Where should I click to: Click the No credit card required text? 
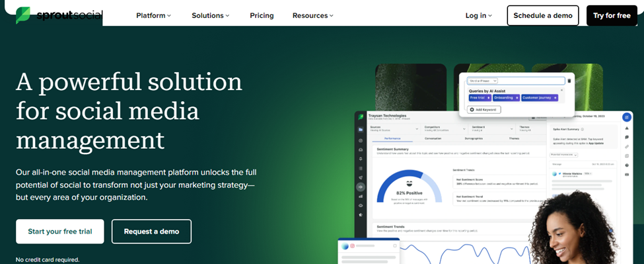(x=48, y=259)
